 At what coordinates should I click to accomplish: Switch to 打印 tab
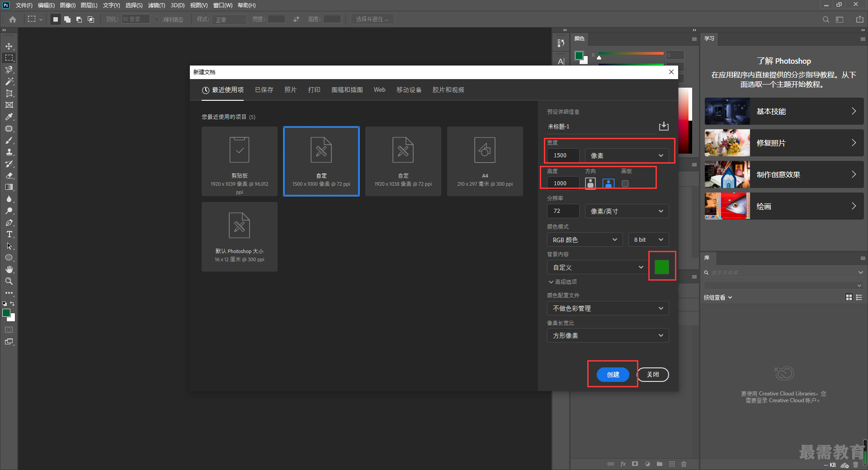click(314, 90)
